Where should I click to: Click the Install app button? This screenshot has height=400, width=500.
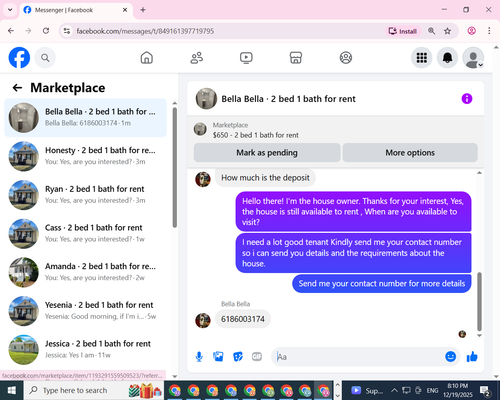pos(403,31)
